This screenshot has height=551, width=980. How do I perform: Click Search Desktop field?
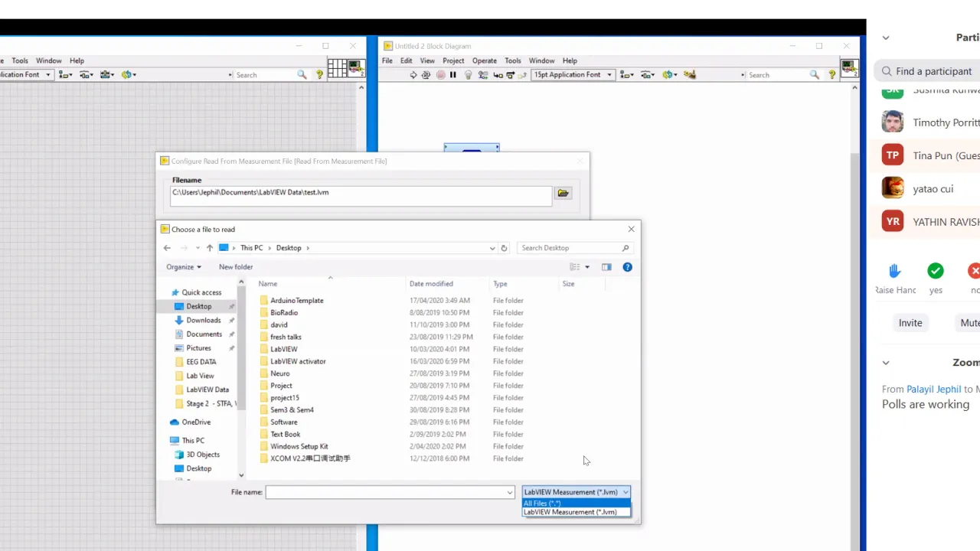(574, 248)
